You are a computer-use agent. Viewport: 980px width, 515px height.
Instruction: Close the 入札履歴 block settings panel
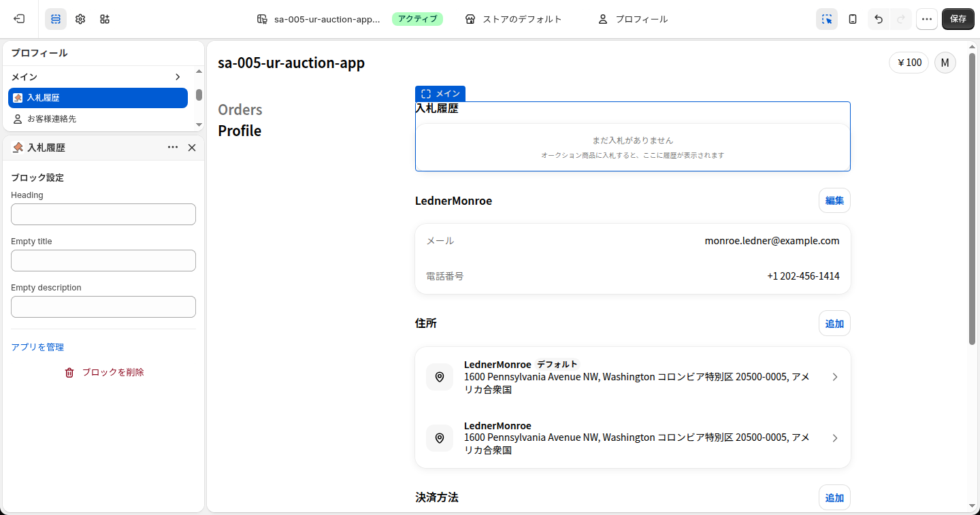coord(192,148)
